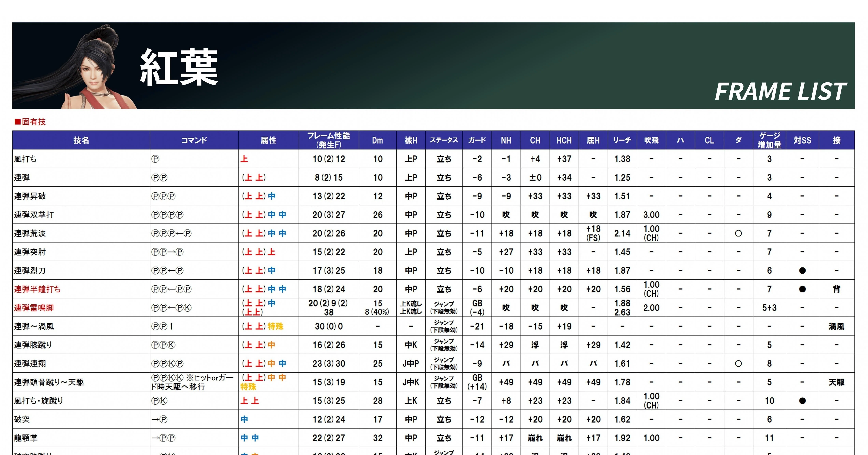The image size is (868, 455).
Task: Click the ±0 CH value in 連弾 row
Action: pyautogui.click(x=535, y=177)
